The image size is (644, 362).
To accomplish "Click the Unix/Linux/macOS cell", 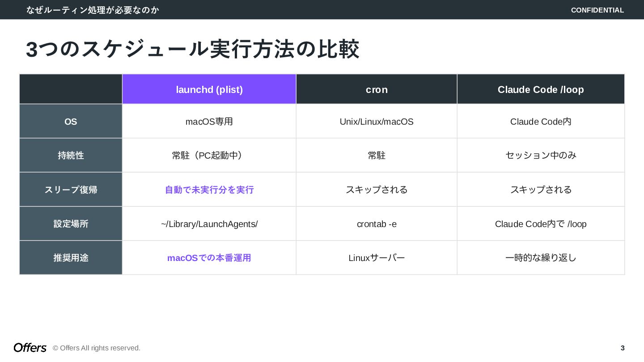I will pos(377,122).
